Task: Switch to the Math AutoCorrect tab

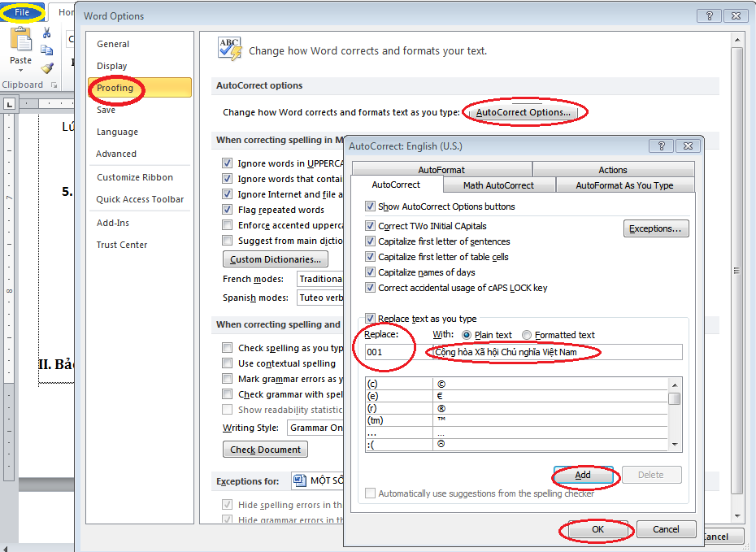Action: (498, 185)
